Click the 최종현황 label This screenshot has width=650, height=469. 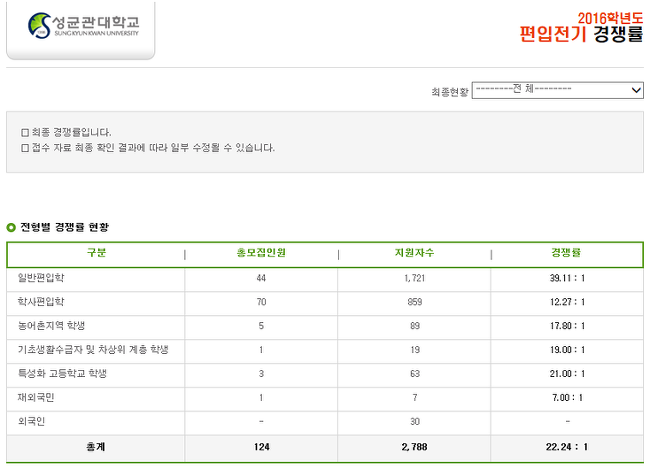click(x=450, y=92)
